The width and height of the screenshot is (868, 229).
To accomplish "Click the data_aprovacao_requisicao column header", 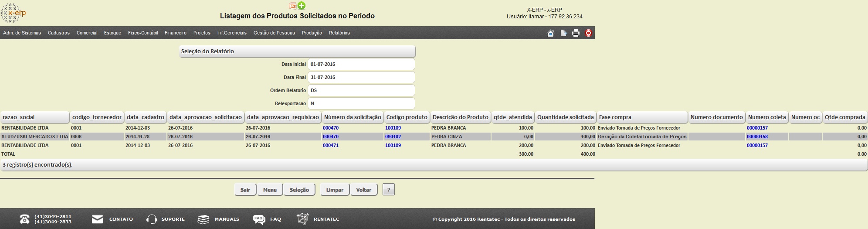I will pos(283,117).
